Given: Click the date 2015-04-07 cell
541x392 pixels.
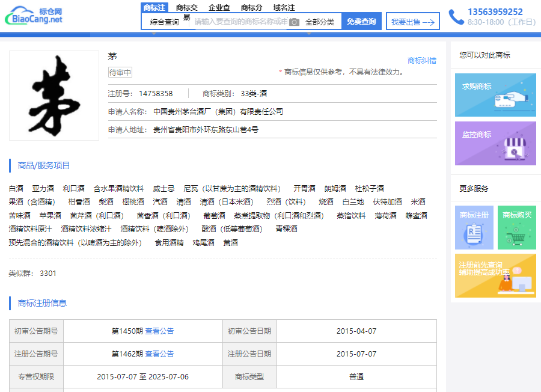Looking at the screenshot, I should [x=356, y=331].
